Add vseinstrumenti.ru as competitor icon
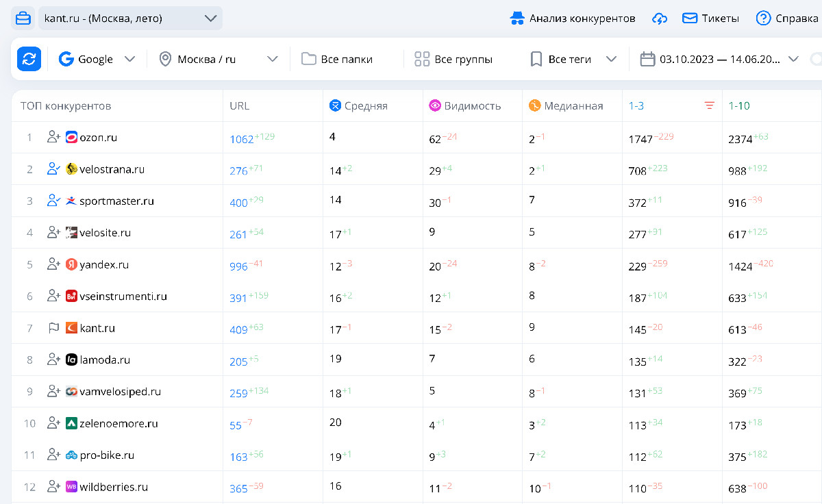Image resolution: width=822 pixels, height=504 pixels. [x=53, y=296]
